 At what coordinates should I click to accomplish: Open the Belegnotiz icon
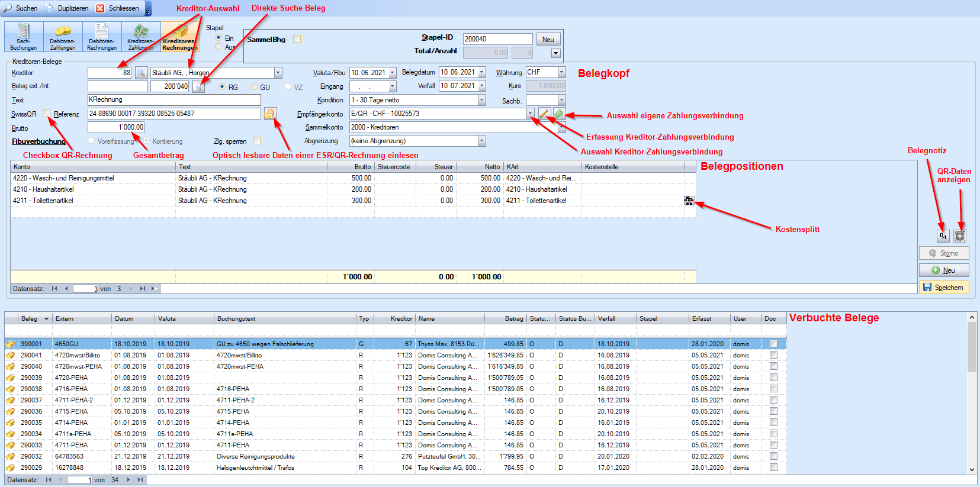point(943,236)
